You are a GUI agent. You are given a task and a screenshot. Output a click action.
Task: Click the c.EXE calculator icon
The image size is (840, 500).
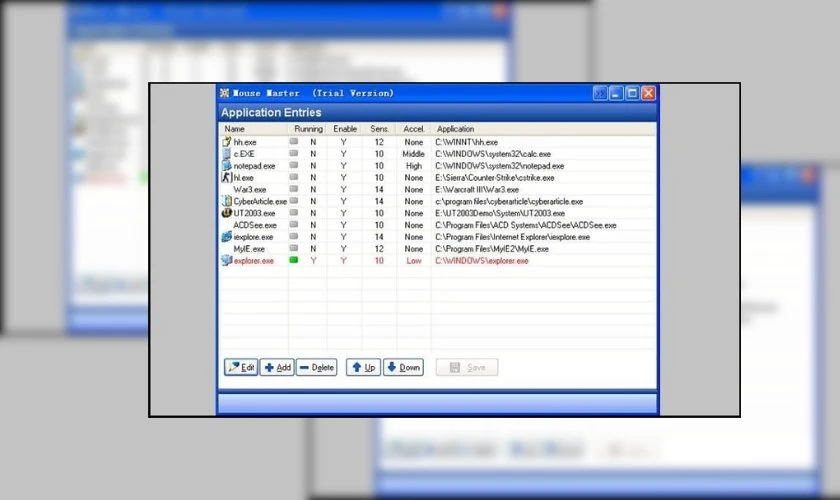coord(227,154)
